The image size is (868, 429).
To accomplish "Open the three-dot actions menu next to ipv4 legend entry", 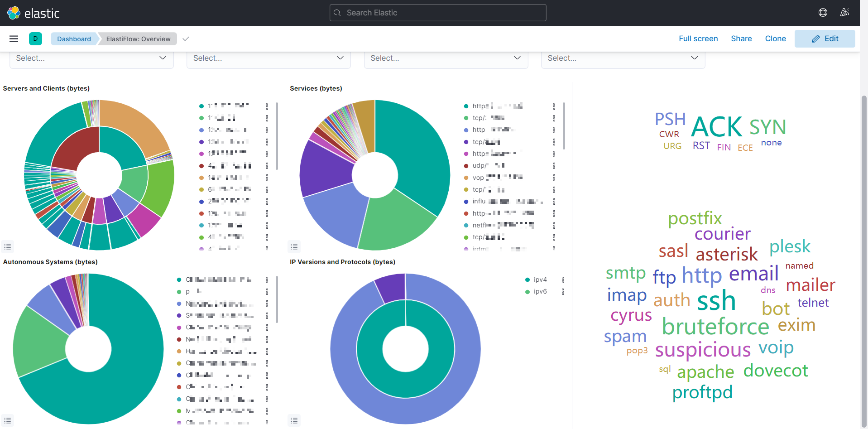I will click(563, 280).
